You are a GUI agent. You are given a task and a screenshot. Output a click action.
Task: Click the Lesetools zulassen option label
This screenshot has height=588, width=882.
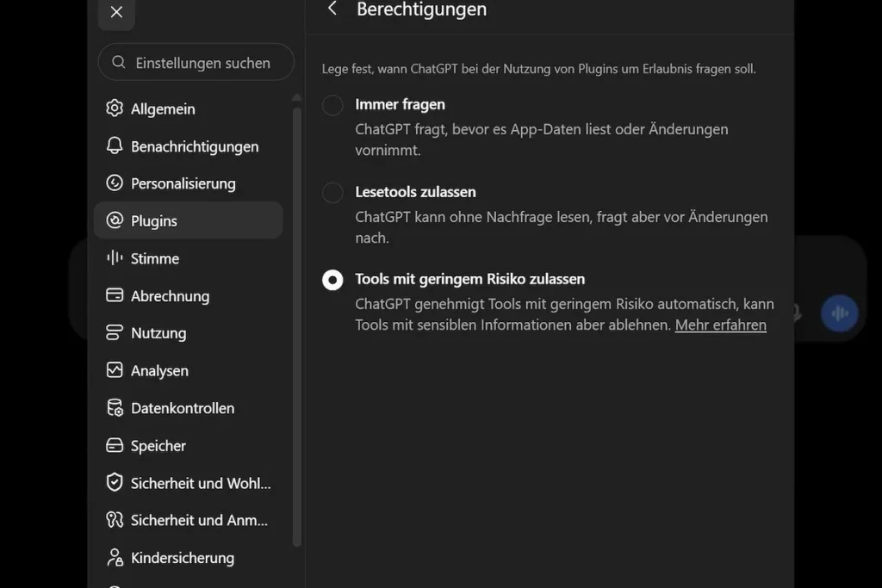click(x=416, y=192)
